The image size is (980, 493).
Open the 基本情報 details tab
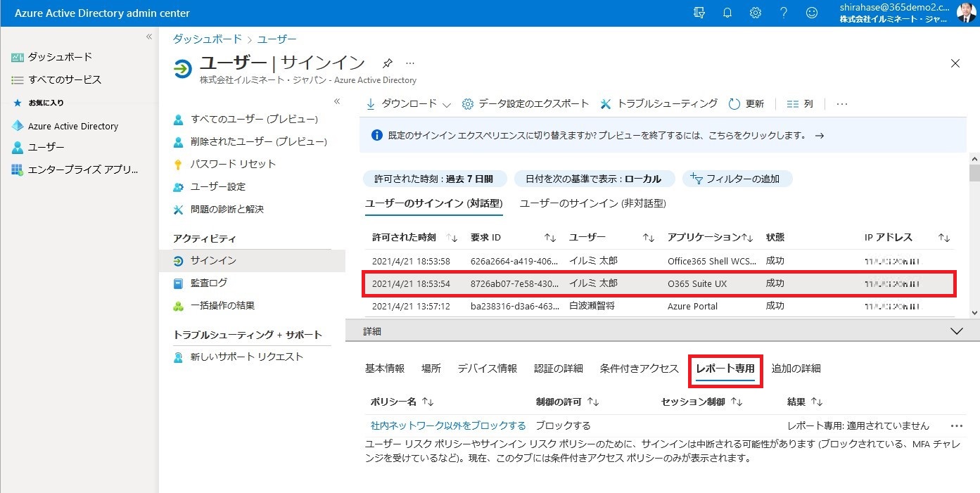click(x=385, y=368)
